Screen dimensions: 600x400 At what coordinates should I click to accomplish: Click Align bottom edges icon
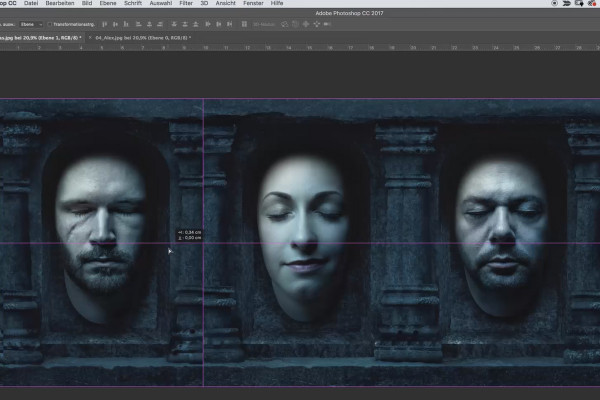pos(126,24)
